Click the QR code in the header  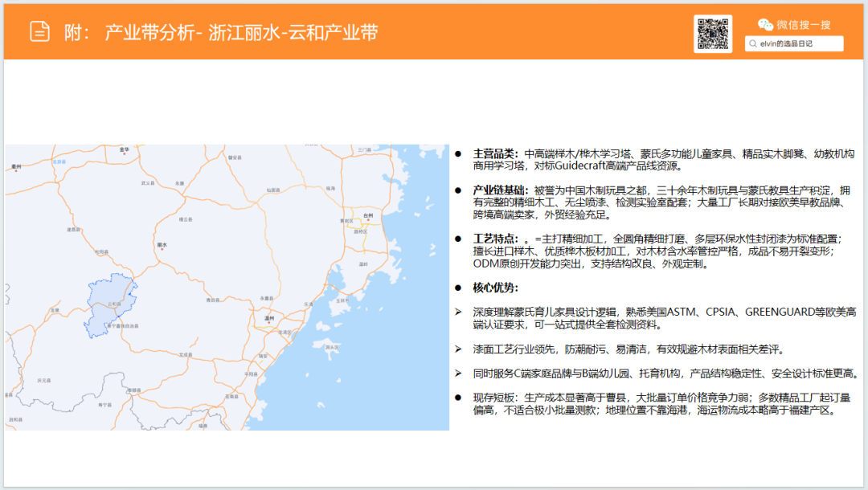click(713, 34)
